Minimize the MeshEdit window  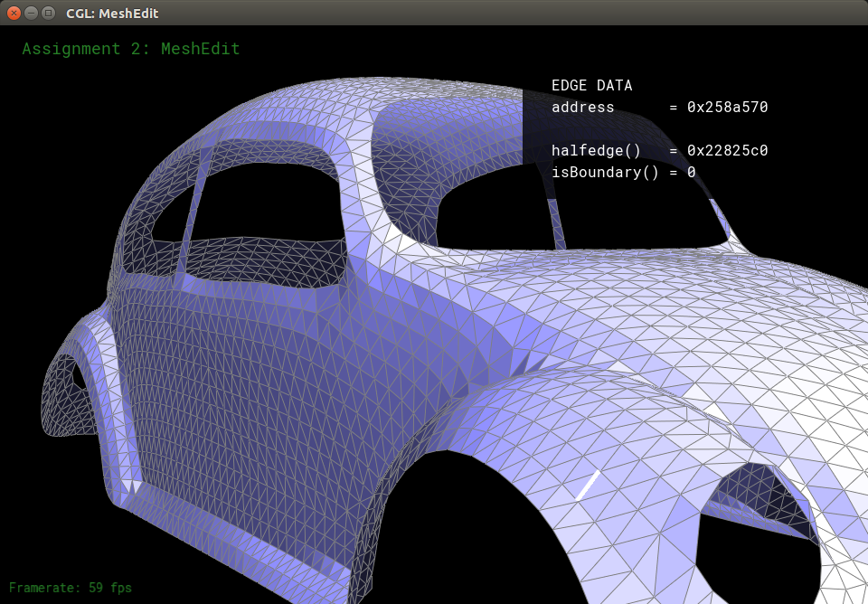(x=31, y=13)
